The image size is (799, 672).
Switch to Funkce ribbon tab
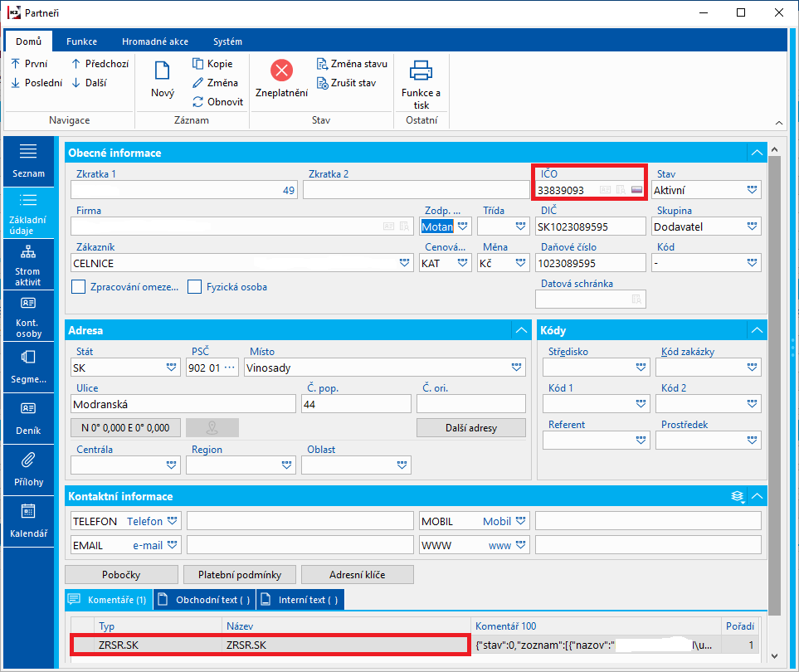click(x=81, y=41)
